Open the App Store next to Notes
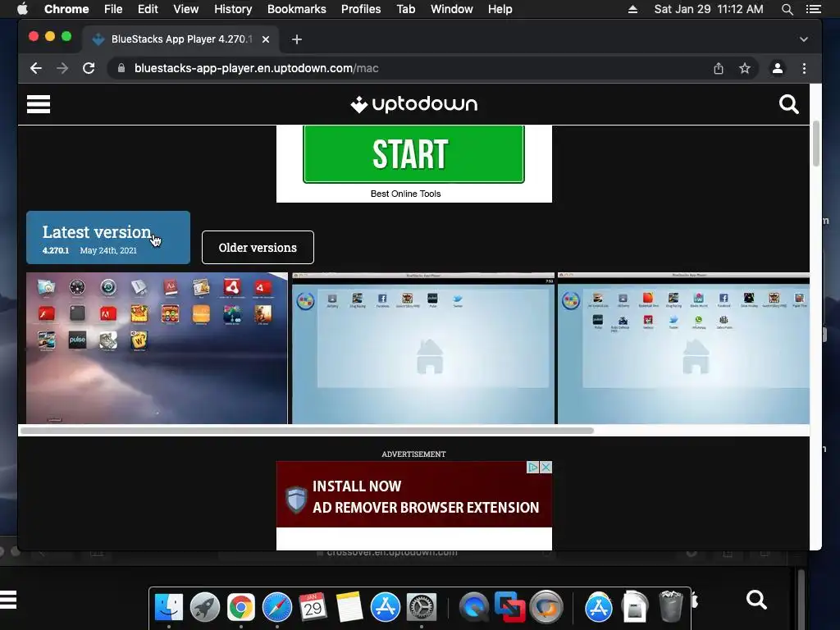 pyautogui.click(x=386, y=608)
